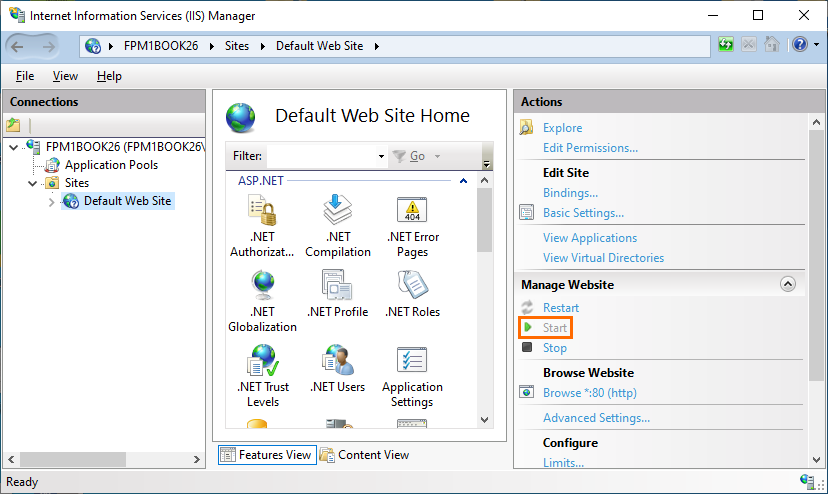This screenshot has height=494, width=828.
Task: Open .NET Globalization feature icon
Action: pyautogui.click(x=262, y=285)
